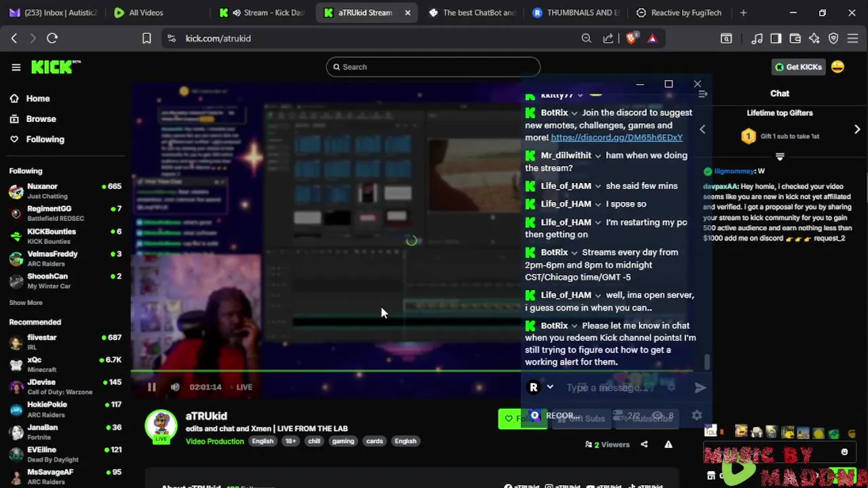Expand chevron on BotRix 'Streams every day' message
Image resolution: width=868 pixels, height=488 pixels.
click(574, 253)
